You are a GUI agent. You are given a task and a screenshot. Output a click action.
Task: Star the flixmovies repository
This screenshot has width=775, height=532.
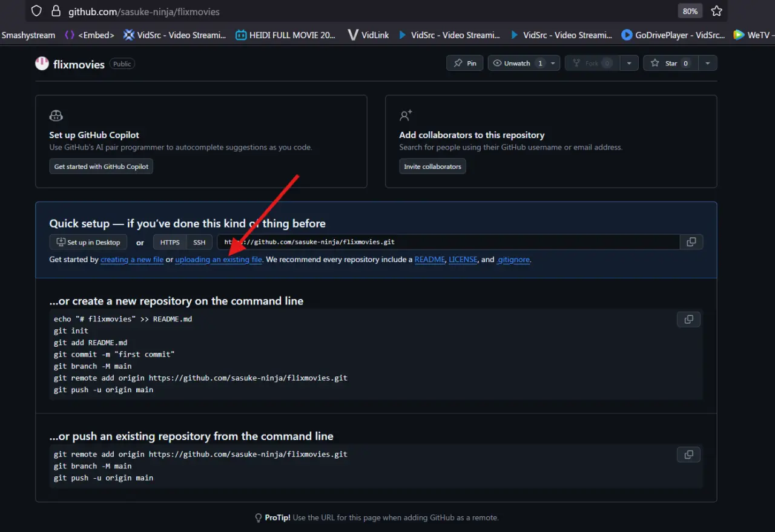pyautogui.click(x=670, y=63)
